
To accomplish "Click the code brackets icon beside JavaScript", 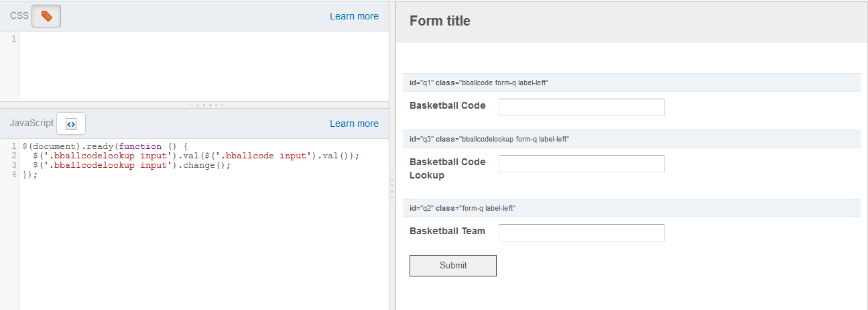I will click(71, 123).
